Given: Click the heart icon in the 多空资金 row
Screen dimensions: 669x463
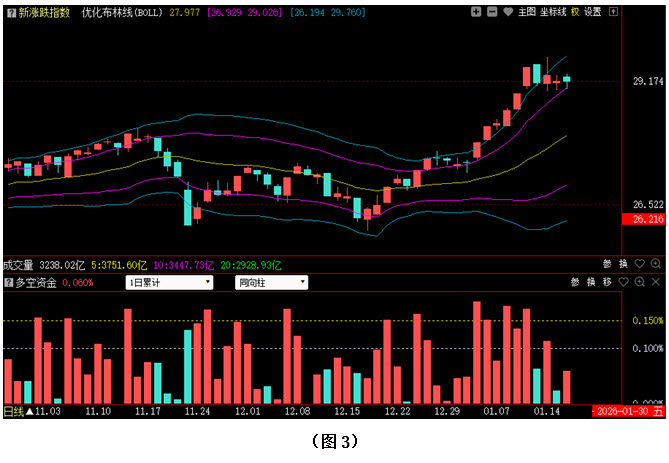Looking at the screenshot, I should [x=622, y=283].
